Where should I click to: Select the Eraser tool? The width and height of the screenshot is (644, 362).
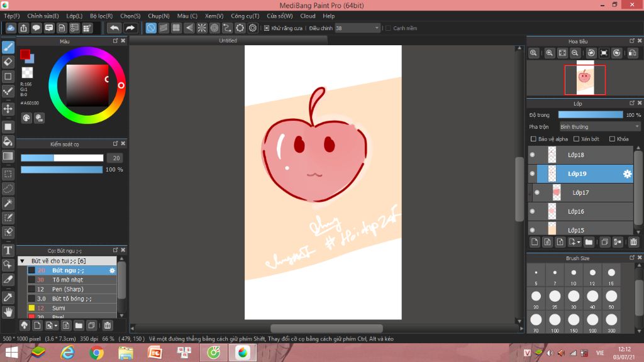tap(8, 62)
